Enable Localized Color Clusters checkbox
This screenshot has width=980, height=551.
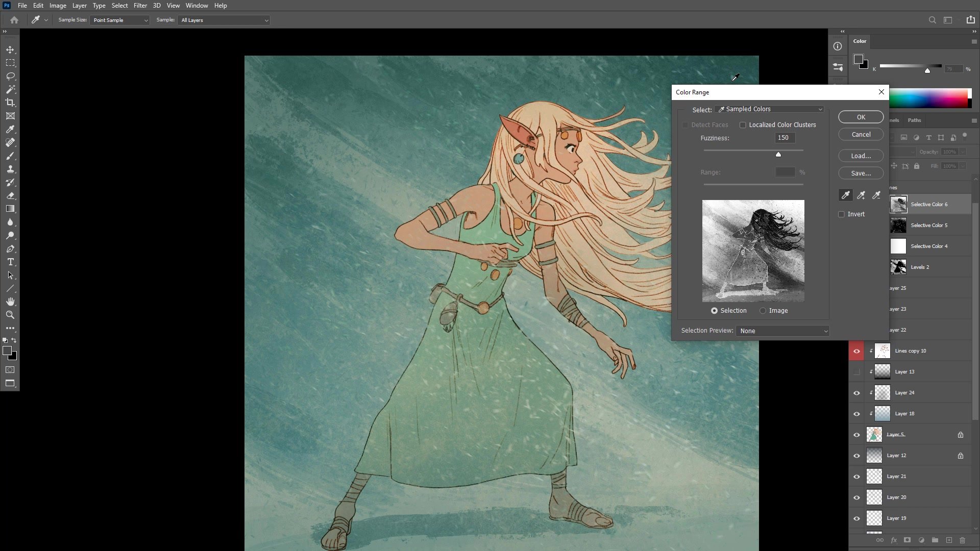pyautogui.click(x=743, y=125)
